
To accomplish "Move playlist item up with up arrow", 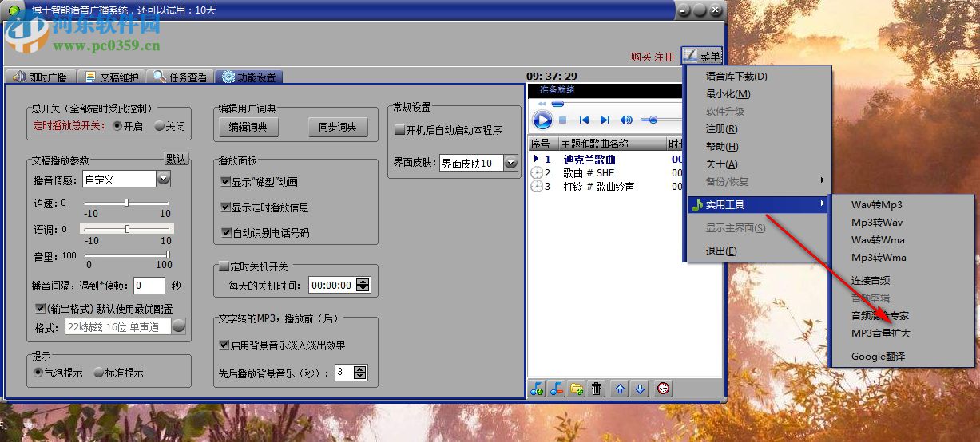I will [620, 389].
